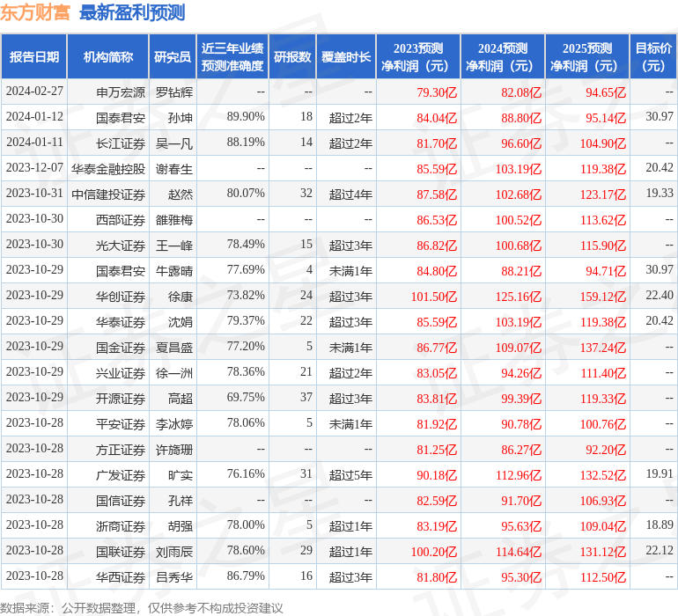Select the 137.24亿 forecast value
The height and width of the screenshot is (616, 678).
click(603, 347)
